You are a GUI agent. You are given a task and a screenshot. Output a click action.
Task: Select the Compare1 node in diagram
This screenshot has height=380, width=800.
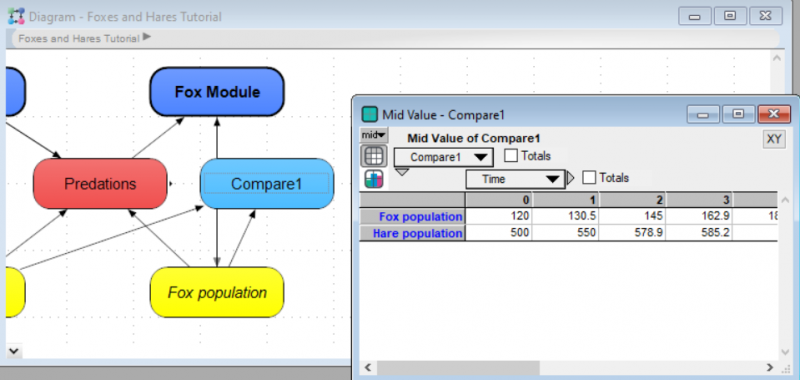pos(266,184)
